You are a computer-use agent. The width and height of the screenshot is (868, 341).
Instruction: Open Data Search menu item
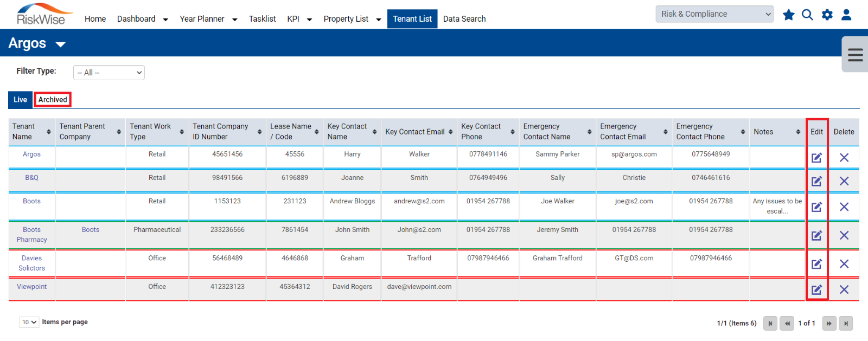coord(464,19)
